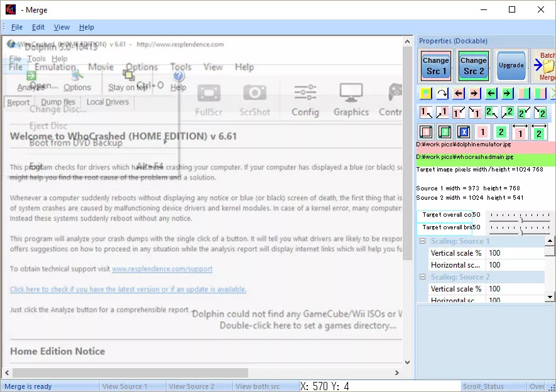The height and width of the screenshot is (392, 556).
Task: Open the Edit menu in Merge
Action: pos(38,27)
